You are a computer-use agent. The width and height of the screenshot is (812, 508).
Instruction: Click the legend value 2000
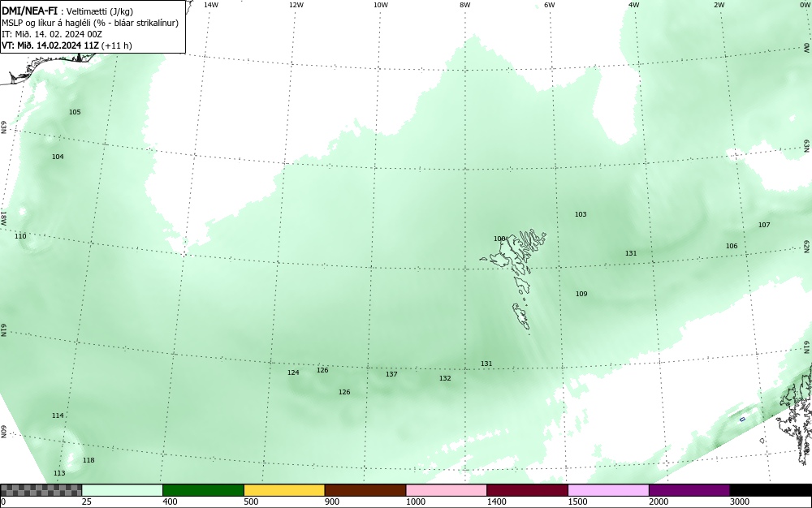point(659,502)
